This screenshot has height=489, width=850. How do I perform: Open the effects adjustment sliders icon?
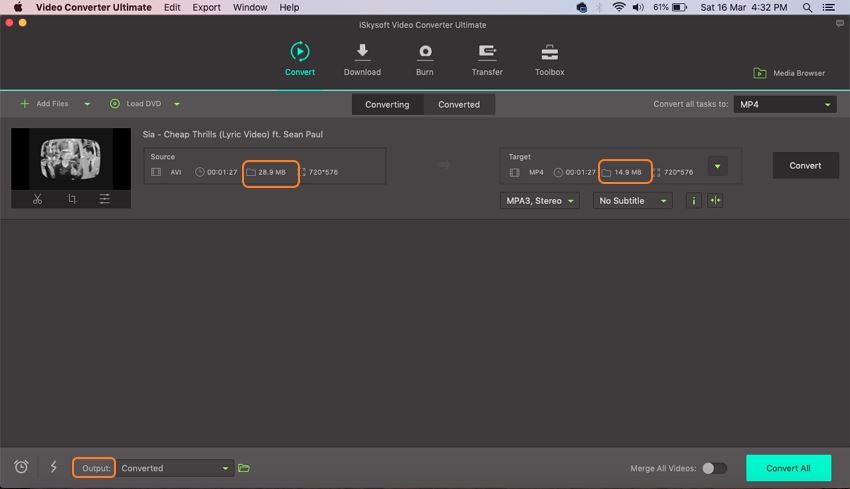click(104, 199)
